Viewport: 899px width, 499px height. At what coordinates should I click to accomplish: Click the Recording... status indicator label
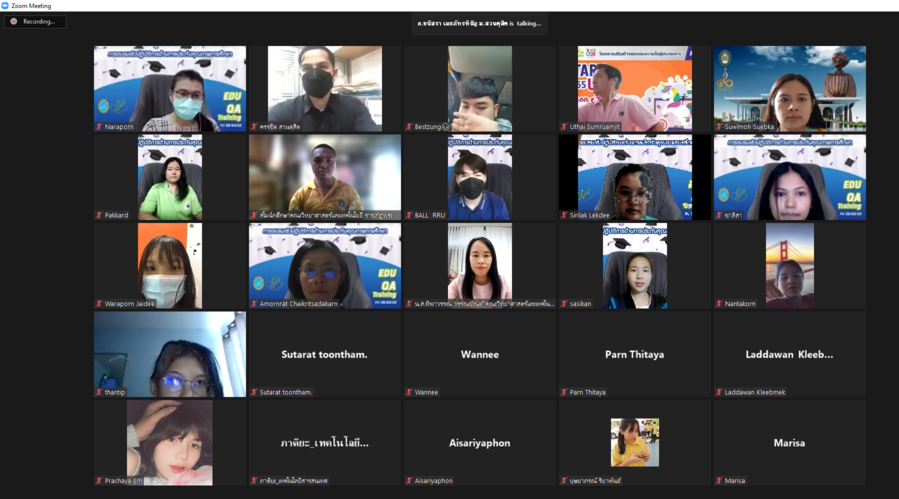pyautogui.click(x=39, y=21)
